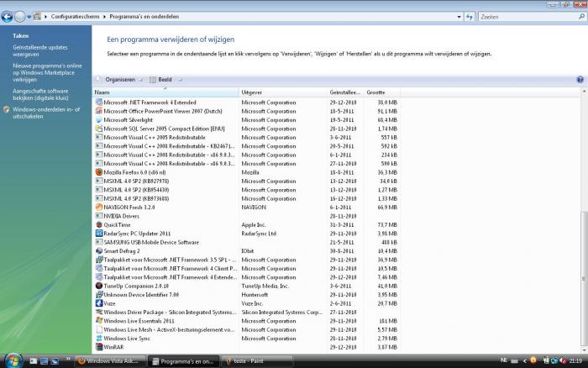Click the Windows Start orb
The width and height of the screenshot is (588, 368).
point(10,360)
